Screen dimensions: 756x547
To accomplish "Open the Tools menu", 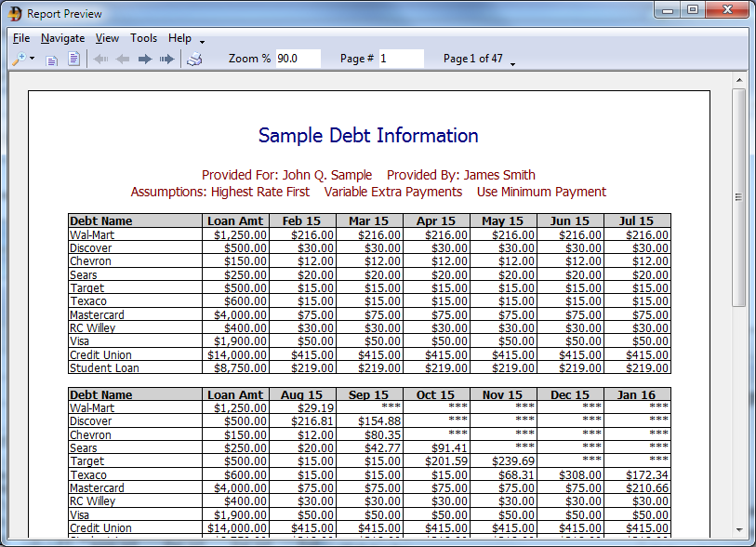I will coord(143,38).
